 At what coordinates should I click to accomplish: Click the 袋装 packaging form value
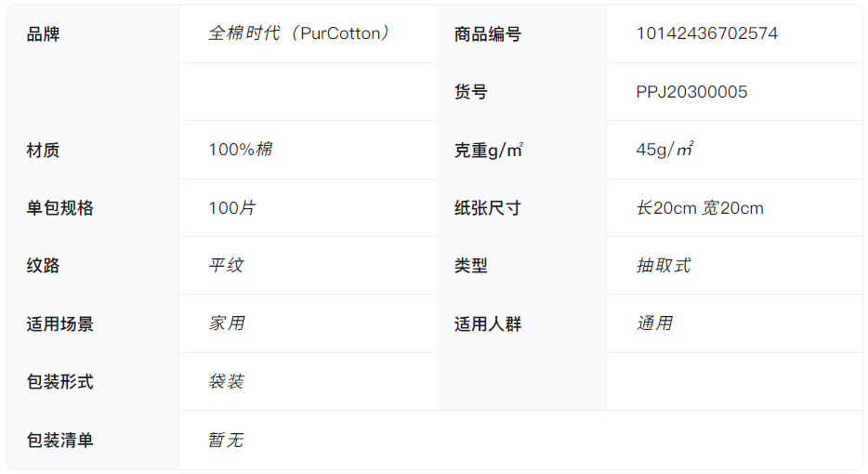[x=226, y=382]
